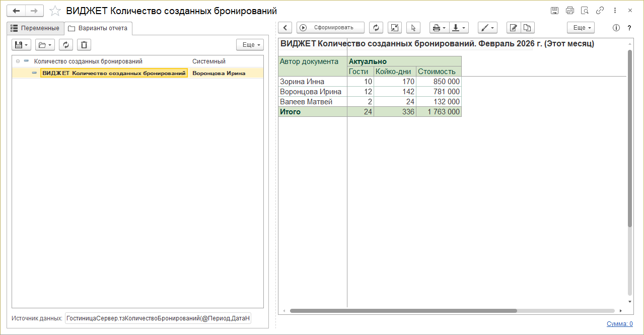Screen dimensions: 644x335
Task: Click the Источник данных input field
Action: [x=158, y=318]
